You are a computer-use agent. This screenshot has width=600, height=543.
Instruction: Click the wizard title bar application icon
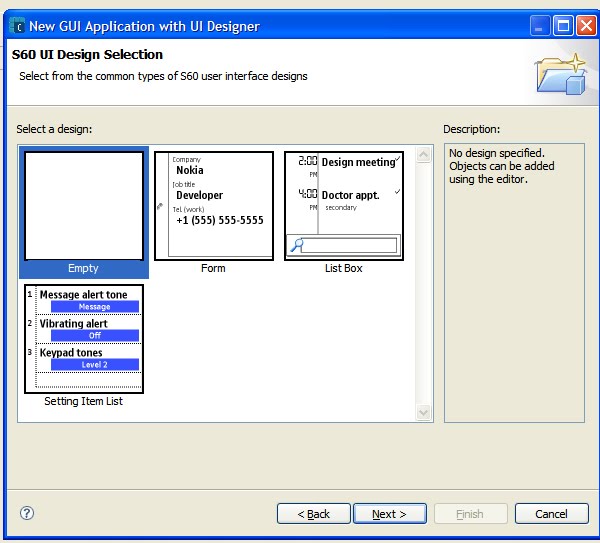coord(16,26)
